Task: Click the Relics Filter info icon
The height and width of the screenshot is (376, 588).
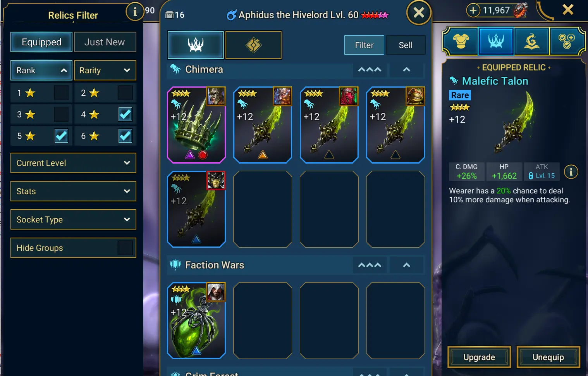Action: click(x=135, y=12)
